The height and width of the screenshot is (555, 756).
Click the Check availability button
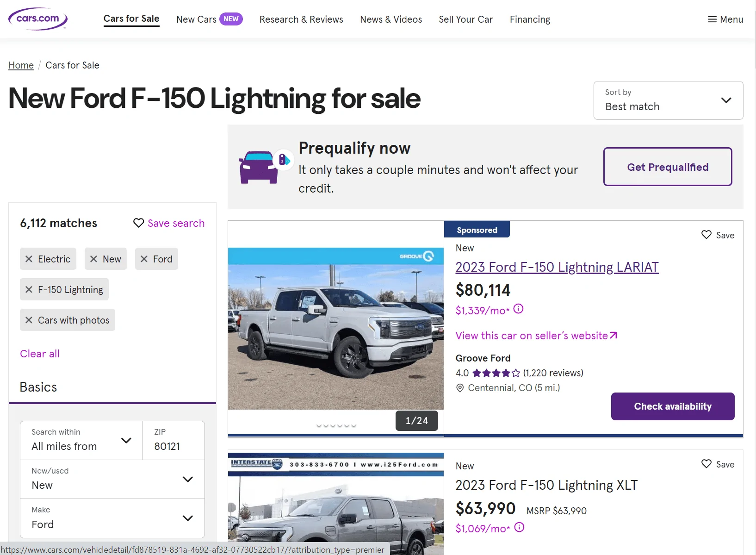pyautogui.click(x=673, y=406)
